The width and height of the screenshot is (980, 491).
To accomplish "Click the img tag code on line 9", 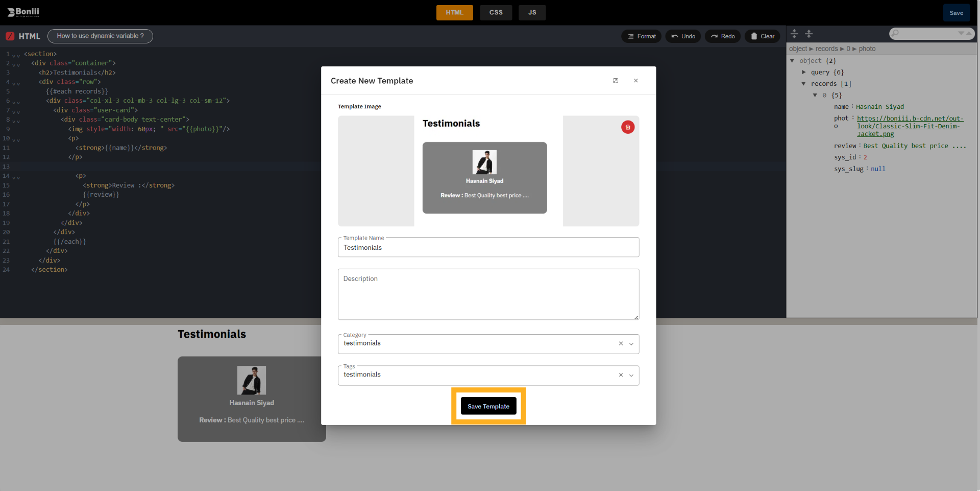I will (149, 129).
